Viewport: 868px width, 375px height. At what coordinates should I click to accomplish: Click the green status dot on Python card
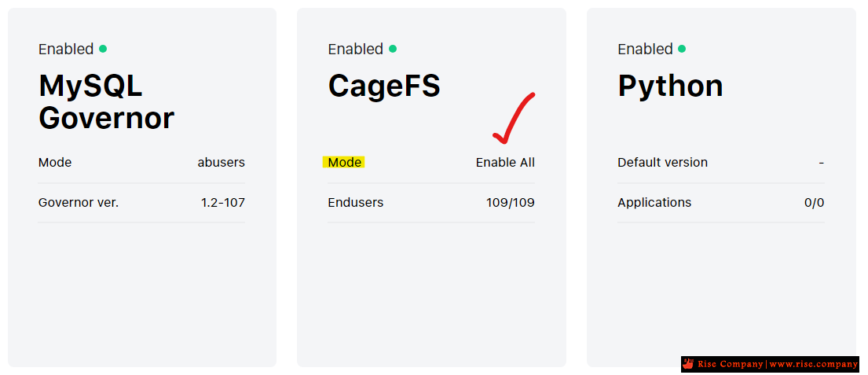pyautogui.click(x=682, y=49)
